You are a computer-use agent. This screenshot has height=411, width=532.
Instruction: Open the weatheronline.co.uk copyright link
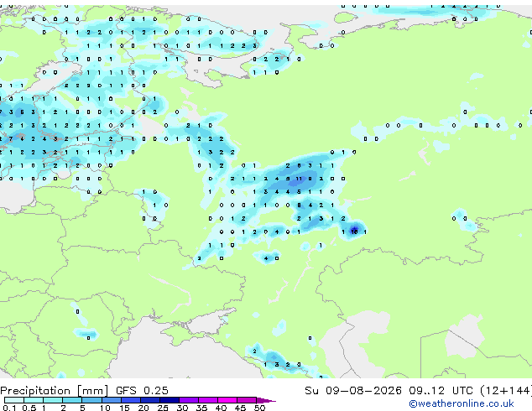[462, 403]
